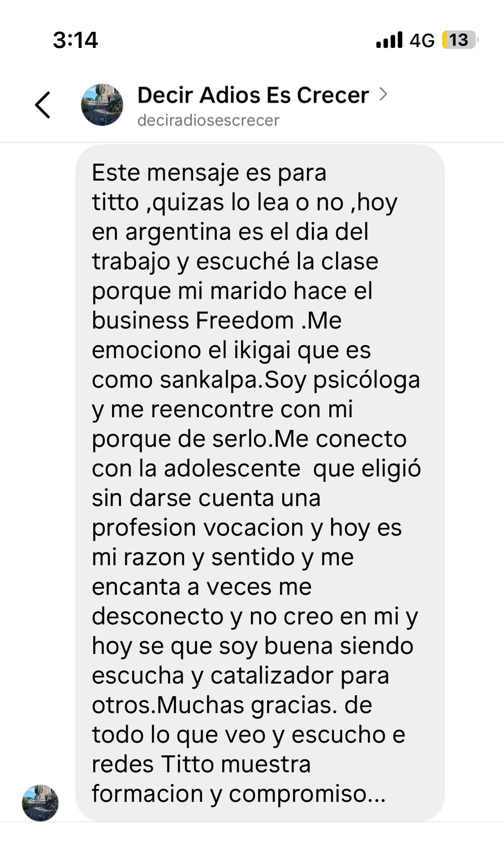Tap the truncated ending compromiso… to expand
This screenshot has height=844, width=504.
tap(307, 794)
